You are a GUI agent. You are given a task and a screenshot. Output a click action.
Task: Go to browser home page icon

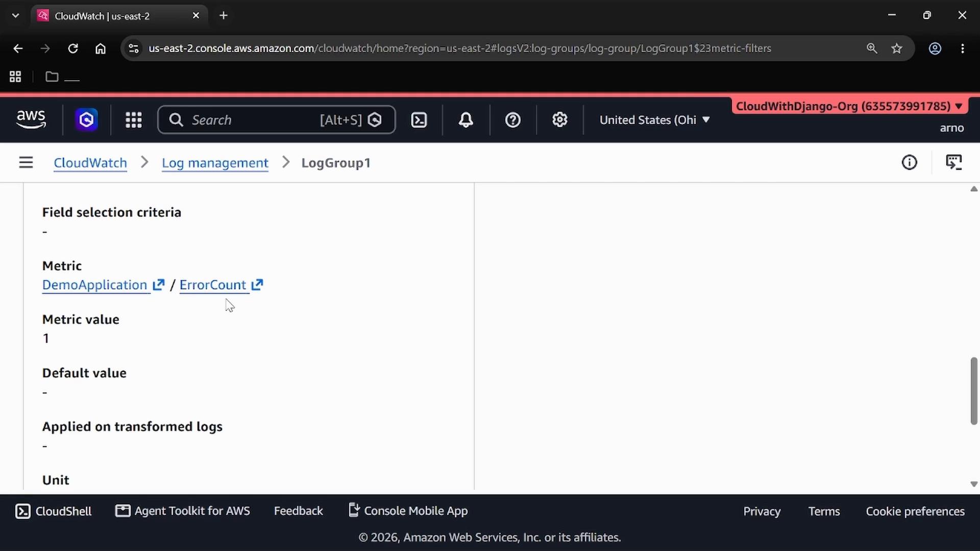pos(101,48)
